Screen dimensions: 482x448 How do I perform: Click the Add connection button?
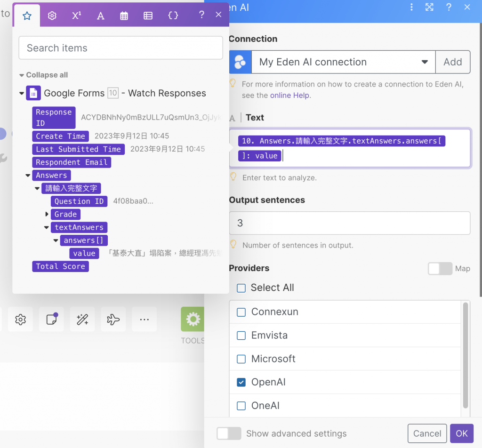point(452,62)
